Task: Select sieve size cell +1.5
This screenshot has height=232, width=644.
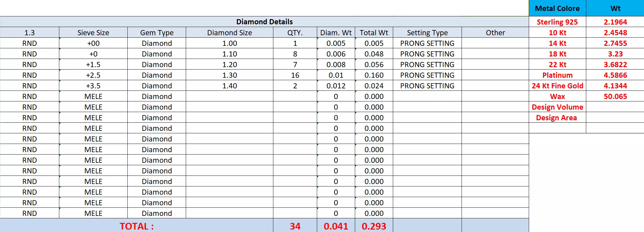Action: (93, 64)
